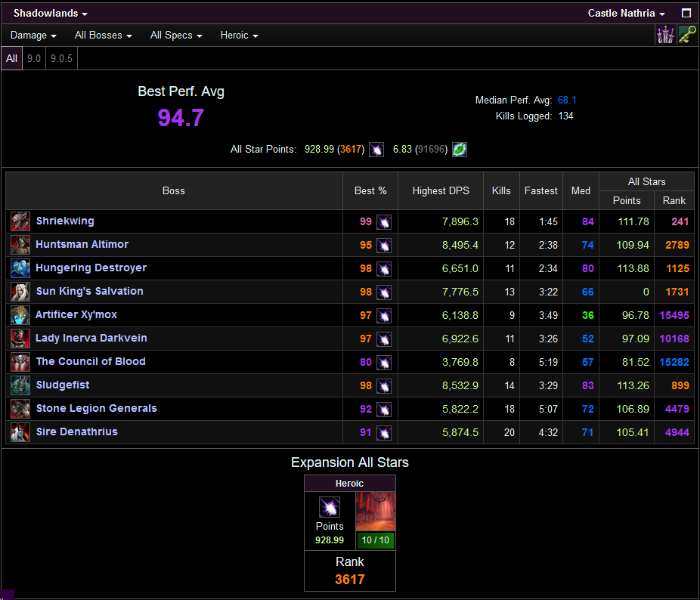Click the Best % column header
This screenshot has width=700, height=600.
[370, 191]
